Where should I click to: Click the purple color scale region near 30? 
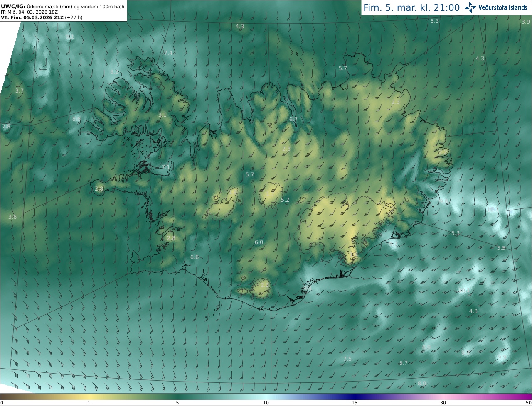(x=443, y=396)
